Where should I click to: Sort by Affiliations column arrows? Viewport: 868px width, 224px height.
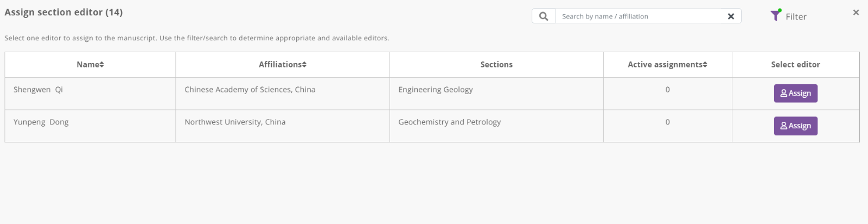click(304, 65)
